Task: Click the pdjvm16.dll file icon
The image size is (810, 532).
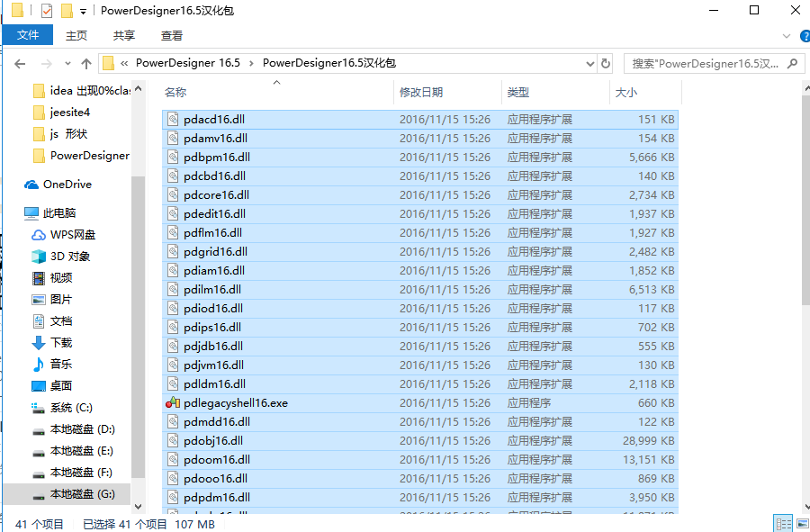Action: pos(173,365)
